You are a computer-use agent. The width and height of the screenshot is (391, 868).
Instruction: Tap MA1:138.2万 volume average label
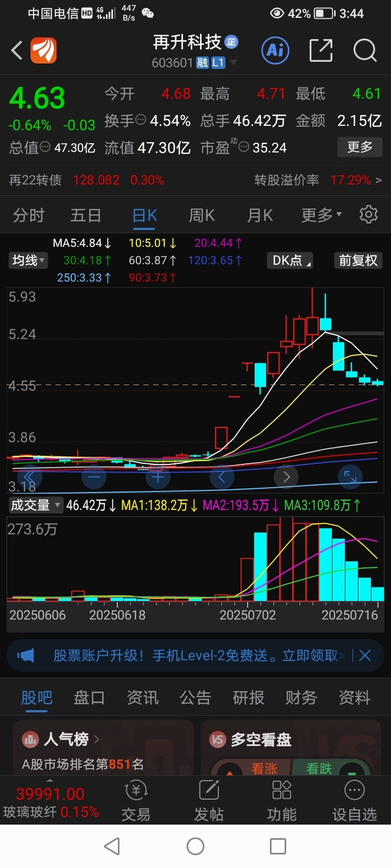pyautogui.click(x=160, y=505)
